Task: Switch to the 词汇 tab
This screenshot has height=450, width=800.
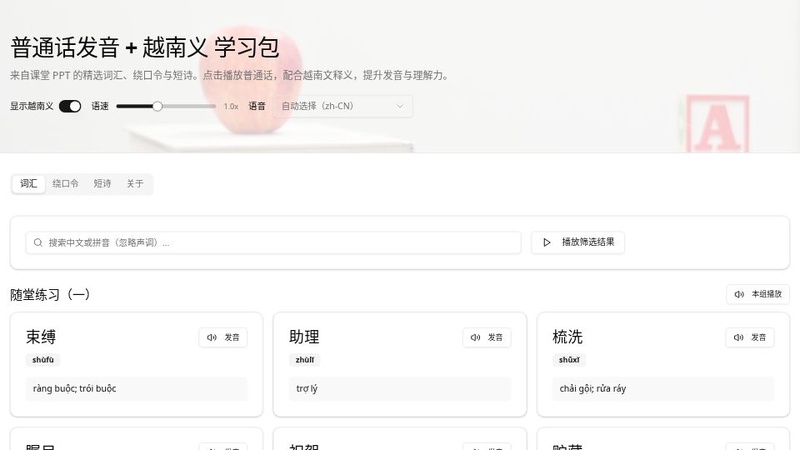Action: (29, 184)
